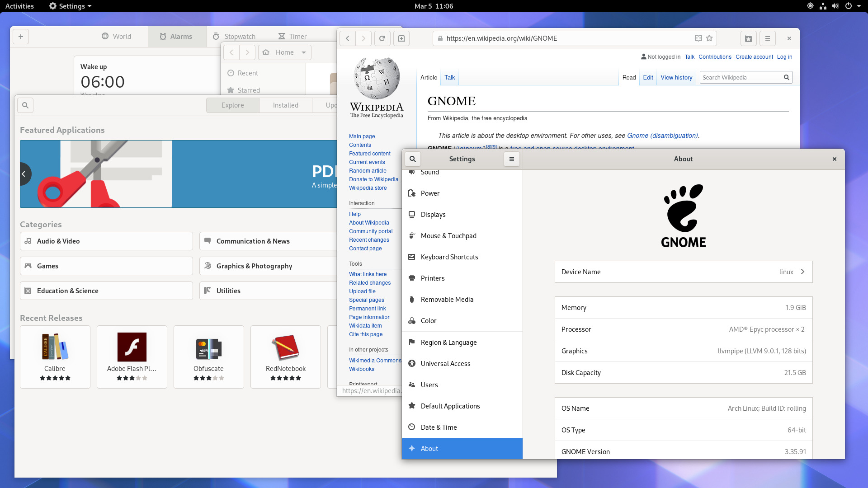868x488 pixels.
Task: Click Log in link on Wikipedia
Action: pyautogui.click(x=784, y=57)
